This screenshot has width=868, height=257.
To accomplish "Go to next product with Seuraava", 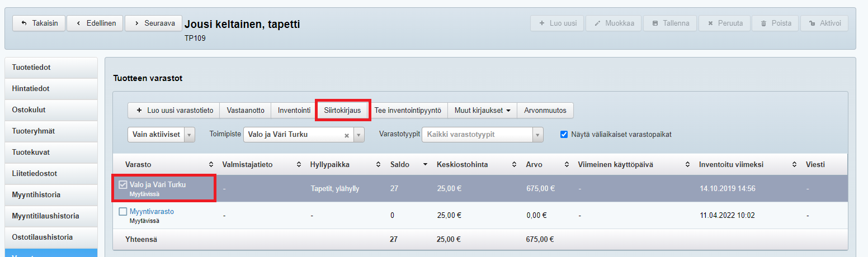I will pos(153,23).
